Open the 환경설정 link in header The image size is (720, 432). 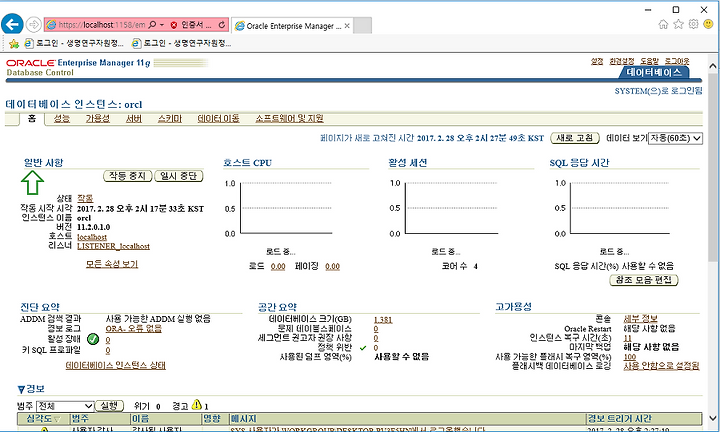click(x=622, y=61)
